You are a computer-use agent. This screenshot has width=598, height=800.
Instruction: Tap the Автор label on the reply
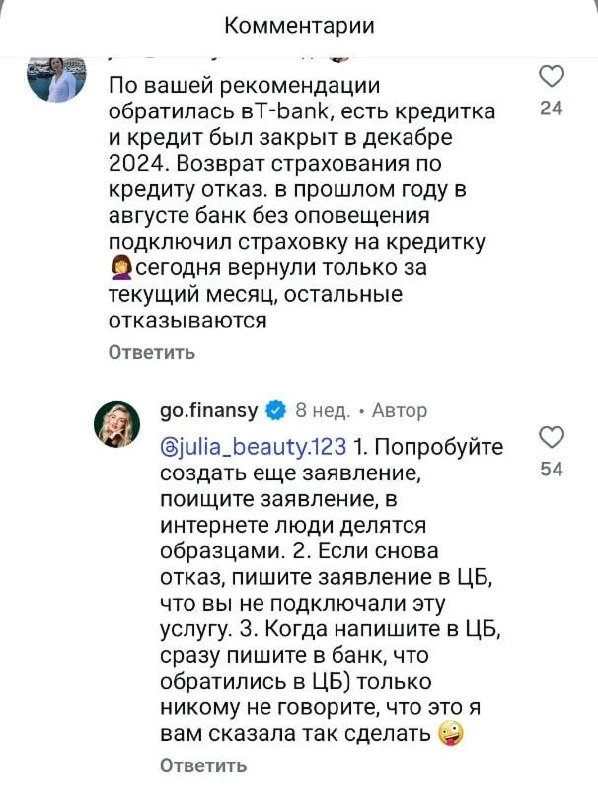(x=399, y=410)
